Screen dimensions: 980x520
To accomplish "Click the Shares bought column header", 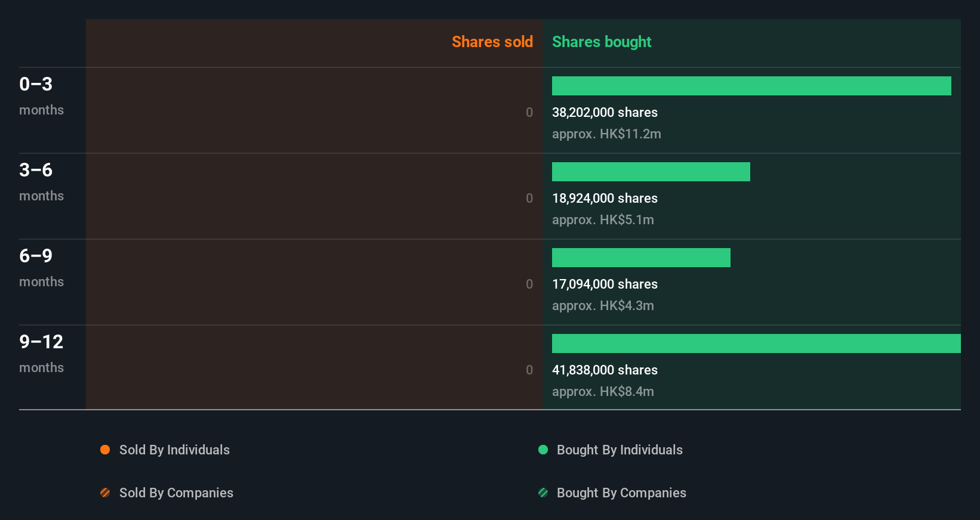I will (602, 42).
